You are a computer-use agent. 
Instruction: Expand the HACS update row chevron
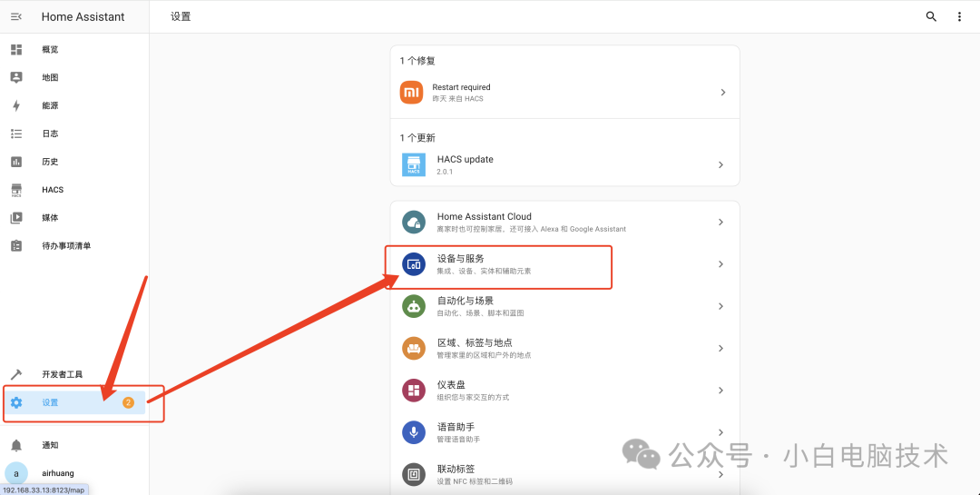tap(720, 164)
